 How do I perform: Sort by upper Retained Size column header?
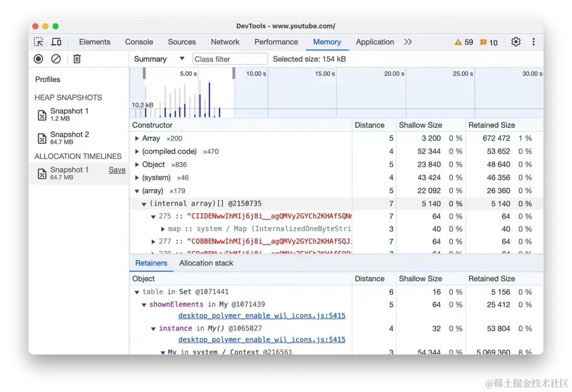point(504,125)
